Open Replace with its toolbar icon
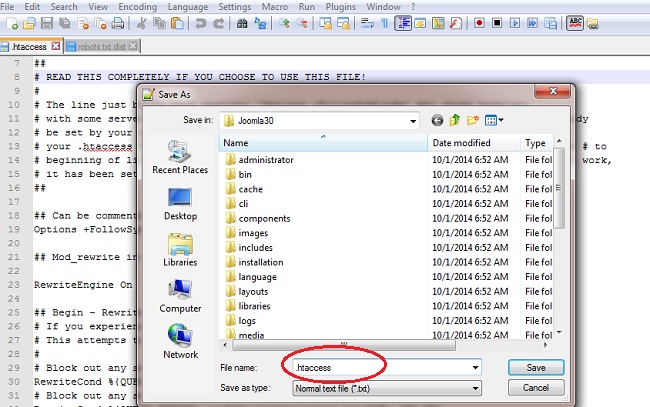Viewport: 650px width, 407px height. tap(260, 23)
